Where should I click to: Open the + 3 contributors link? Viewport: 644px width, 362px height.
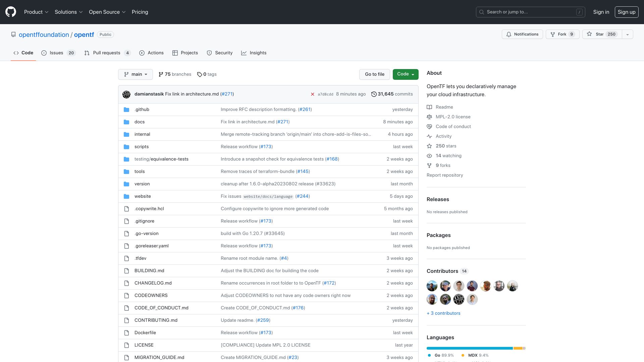click(443, 313)
